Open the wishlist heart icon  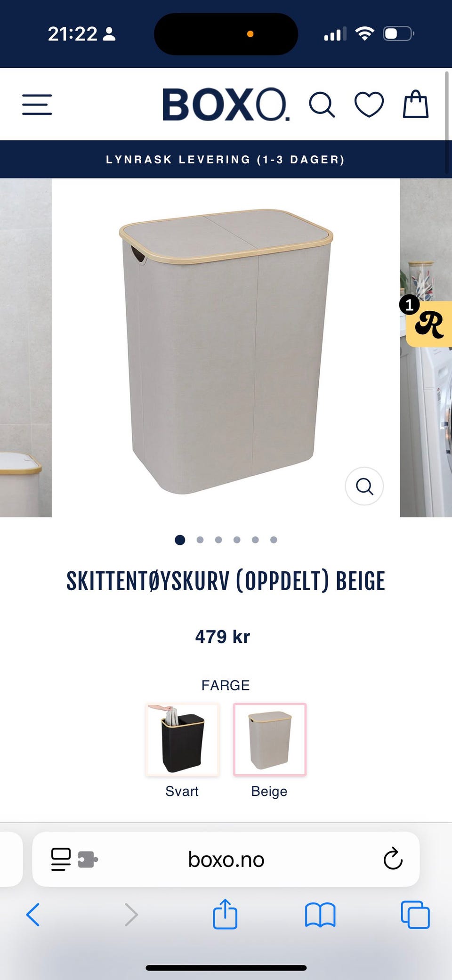click(x=369, y=105)
